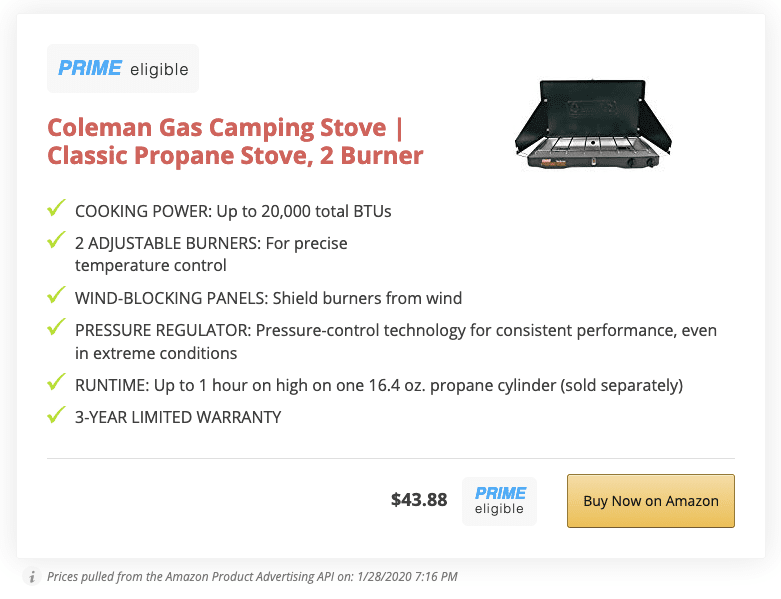Viewport: 781px width, 599px height.
Task: Click the checkmark next to COOKING POWER
Action: (x=56, y=208)
